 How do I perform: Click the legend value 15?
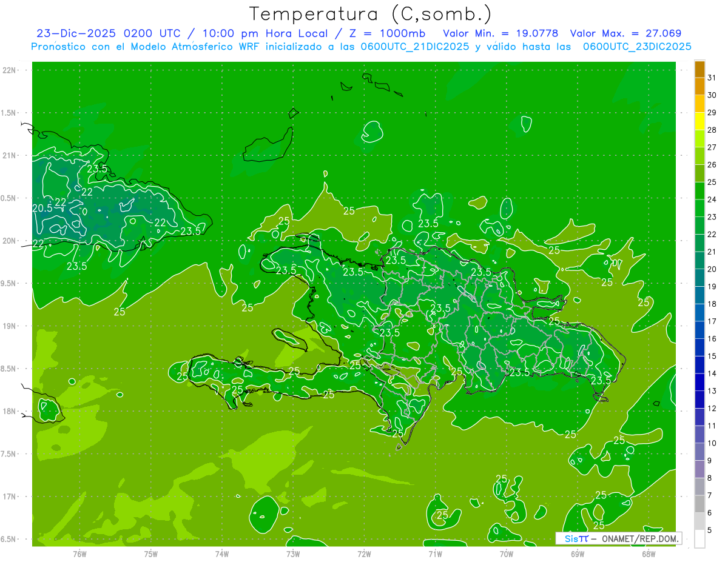tap(712, 356)
